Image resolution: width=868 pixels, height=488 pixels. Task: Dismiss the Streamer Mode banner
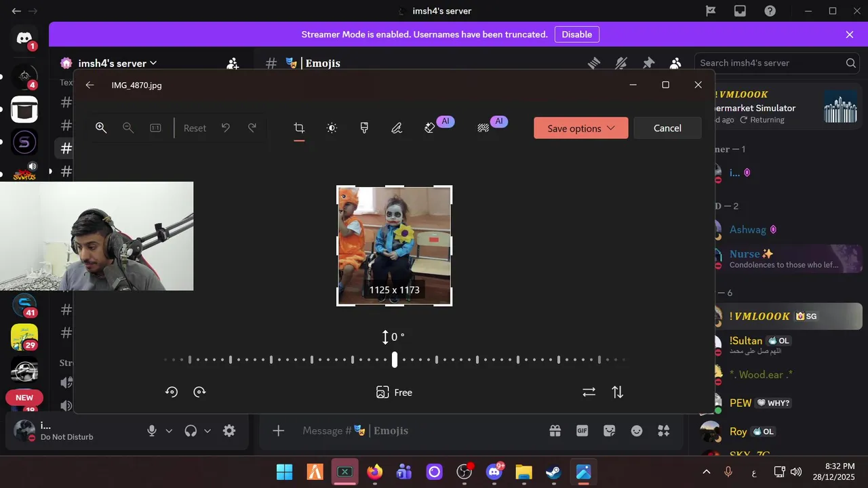pyautogui.click(x=850, y=35)
